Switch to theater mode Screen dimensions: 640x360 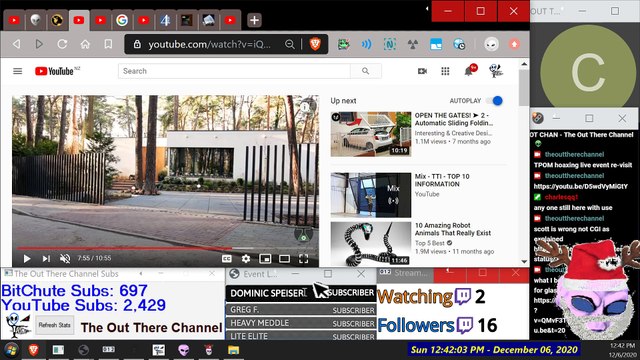284,259
